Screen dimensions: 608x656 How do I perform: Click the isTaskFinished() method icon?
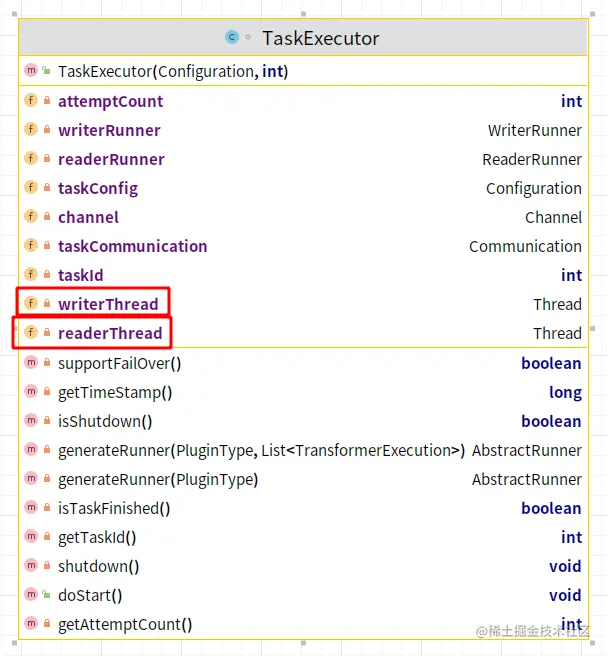pyautogui.click(x=31, y=507)
